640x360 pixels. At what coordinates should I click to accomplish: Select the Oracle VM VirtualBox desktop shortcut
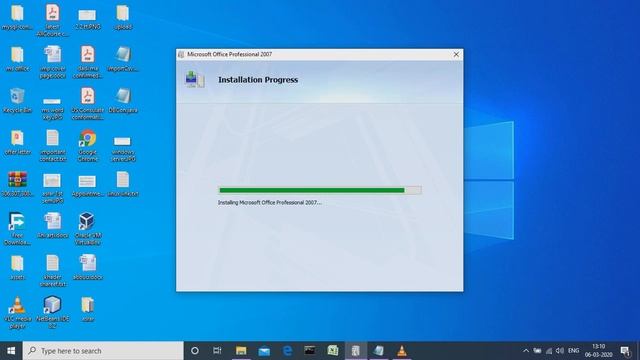click(x=87, y=229)
